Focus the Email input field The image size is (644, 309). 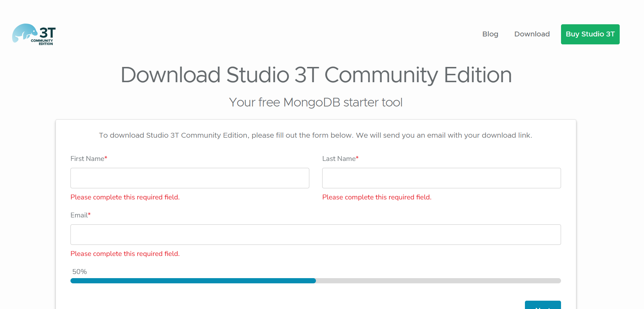coord(316,235)
